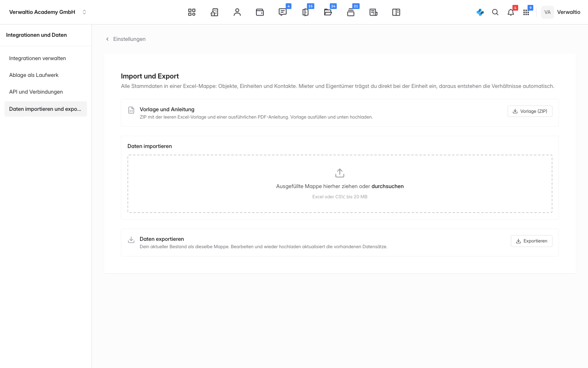Download the Vorlage (ZIP) template

[530, 111]
